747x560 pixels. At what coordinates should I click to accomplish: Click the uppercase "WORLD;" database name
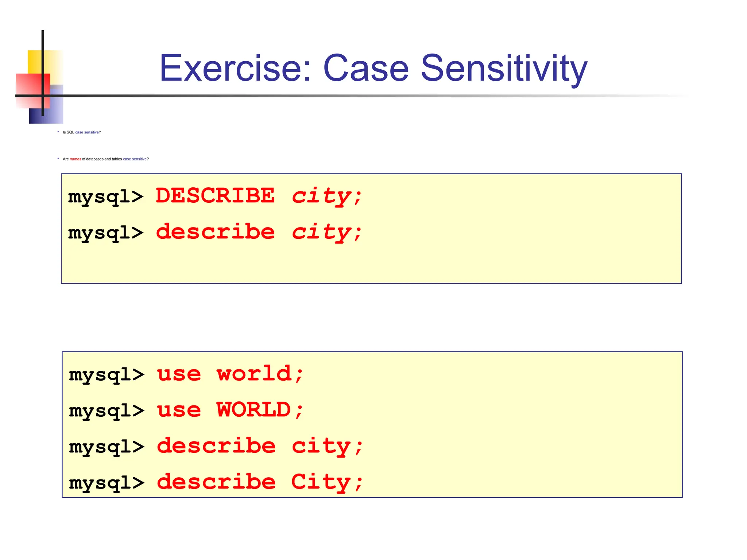click(x=259, y=410)
